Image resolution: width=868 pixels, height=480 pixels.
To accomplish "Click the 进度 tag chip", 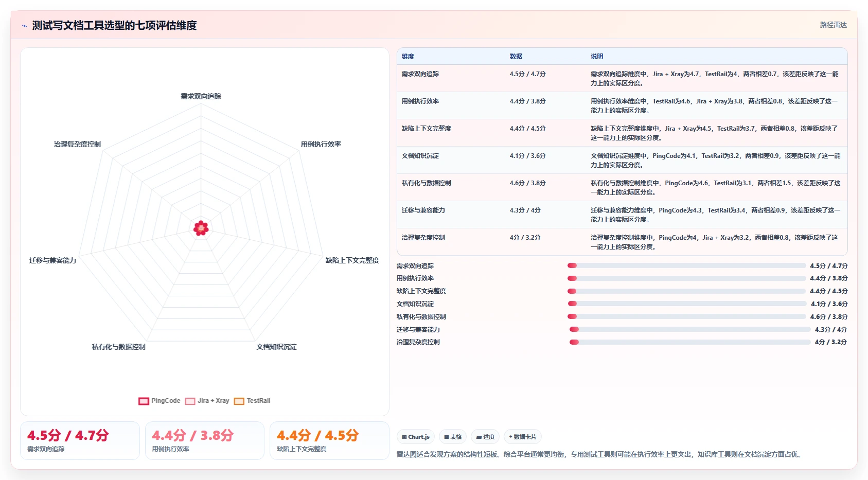I will [485, 437].
